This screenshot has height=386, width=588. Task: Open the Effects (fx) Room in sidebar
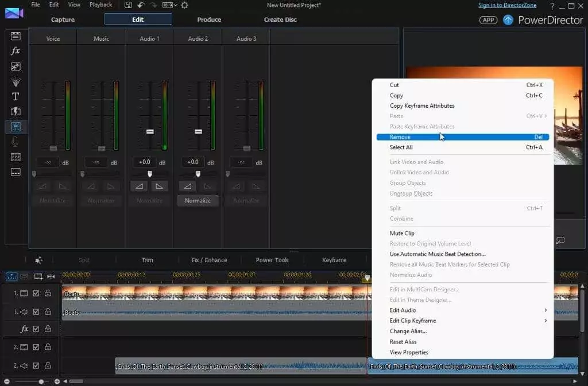click(16, 51)
